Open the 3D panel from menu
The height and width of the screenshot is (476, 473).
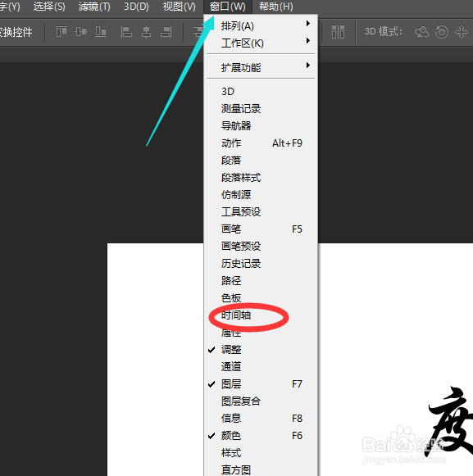click(x=261, y=92)
